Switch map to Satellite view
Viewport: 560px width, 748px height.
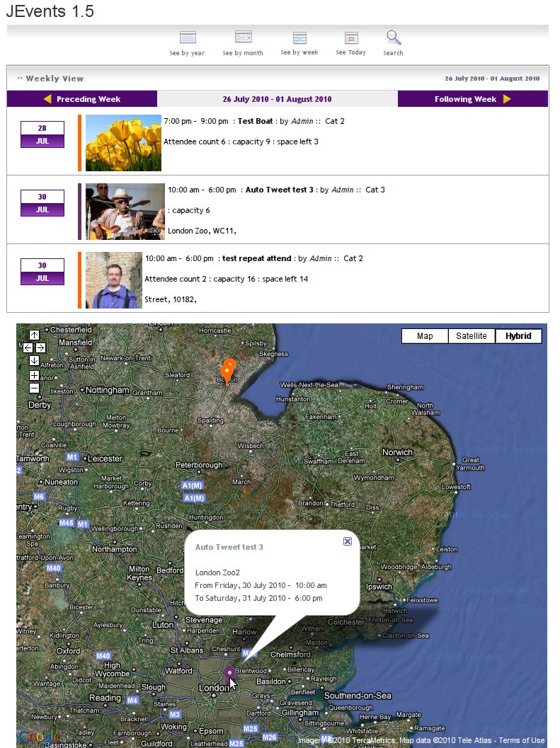[x=472, y=336]
